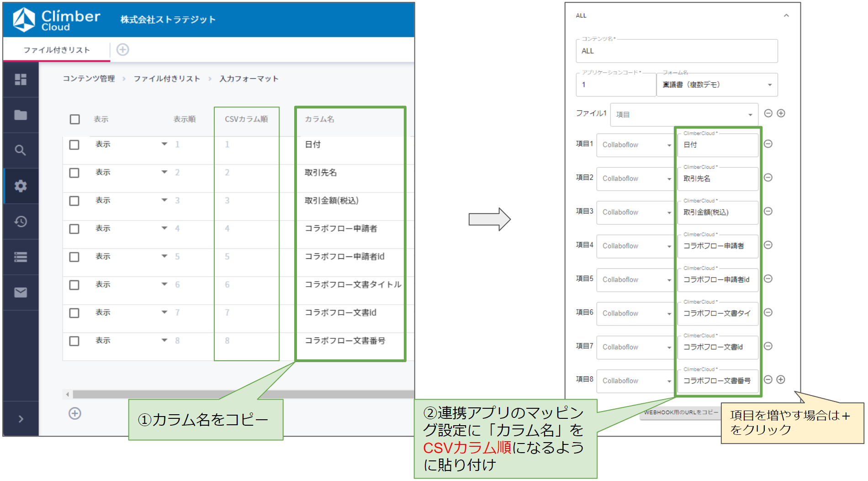Screen dimensions: 868x481
Task: Check the row for 日付
Action: coord(74,145)
